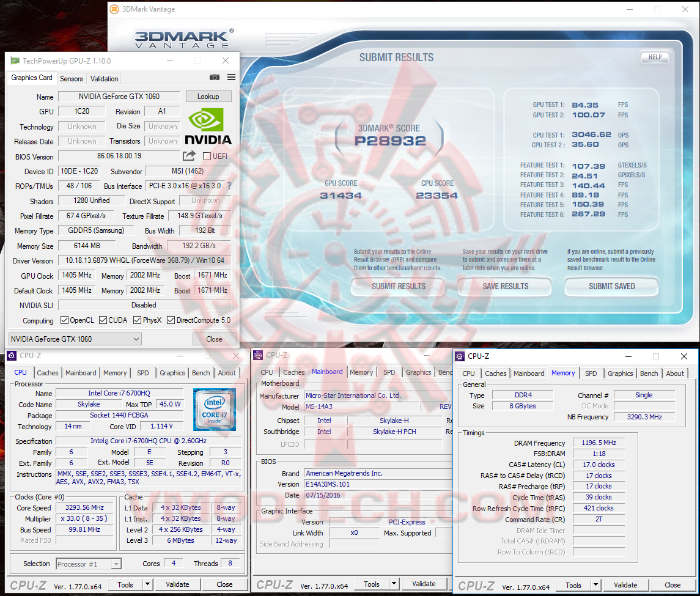Click the CPU score value 23354

click(437, 196)
